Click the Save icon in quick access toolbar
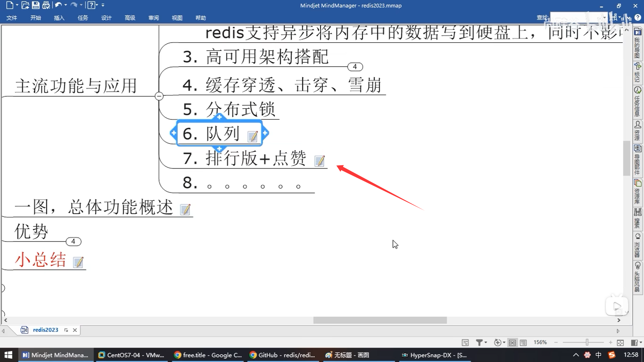Screen dimensions: 644x362 (x=36, y=5)
